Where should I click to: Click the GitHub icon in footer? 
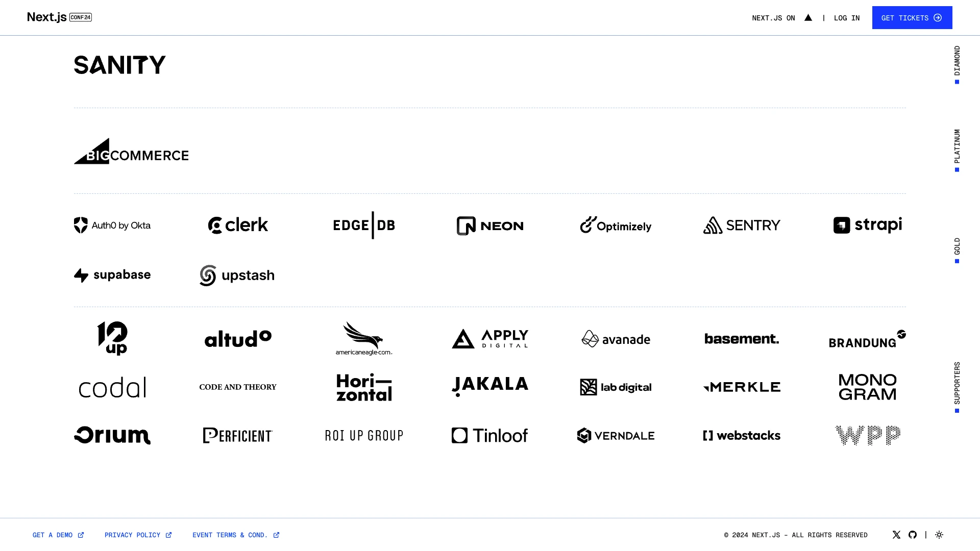913,534
